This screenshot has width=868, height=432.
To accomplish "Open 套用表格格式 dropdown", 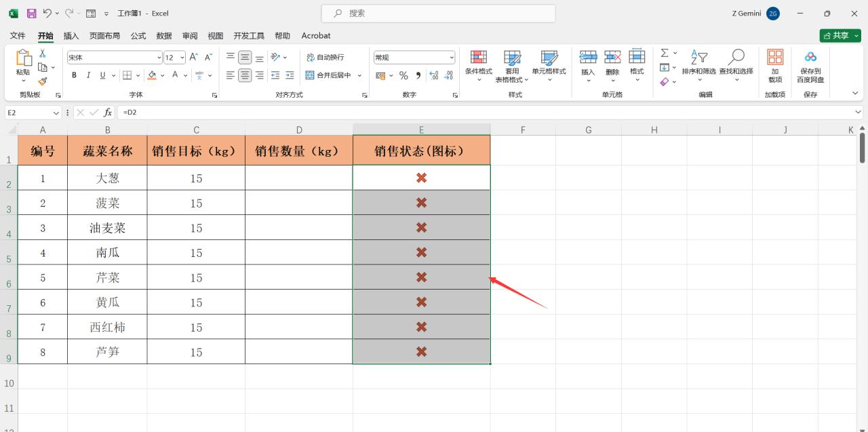I will point(512,66).
